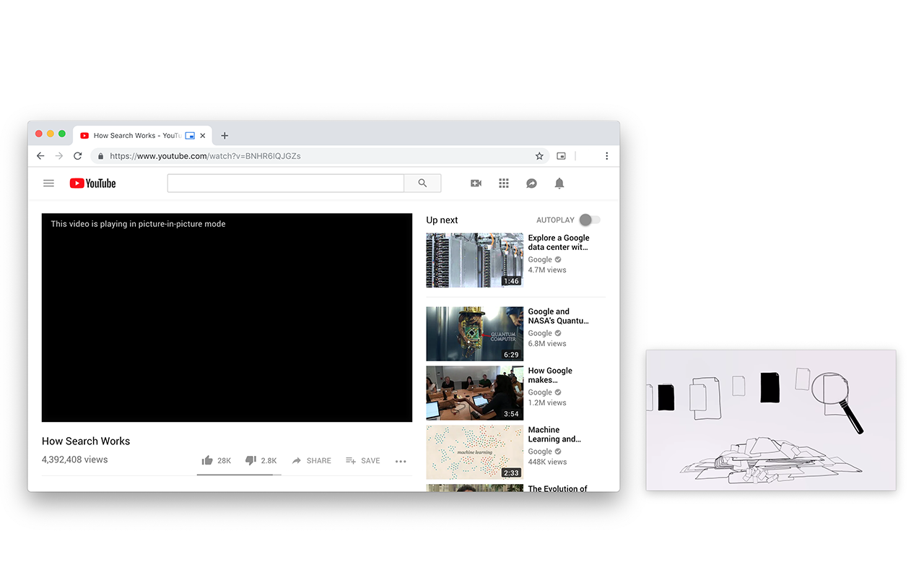Image resolution: width=924 pixels, height=578 pixels.
Task: Save video to a playlist
Action: [362, 460]
